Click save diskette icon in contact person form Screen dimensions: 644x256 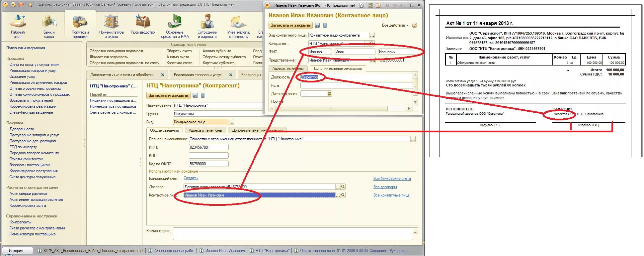(317, 25)
